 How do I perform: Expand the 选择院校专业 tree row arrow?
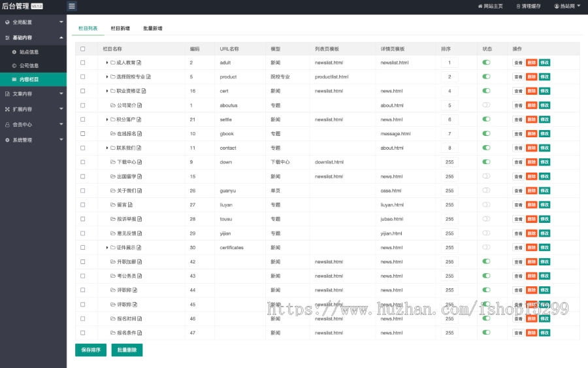[x=107, y=77]
